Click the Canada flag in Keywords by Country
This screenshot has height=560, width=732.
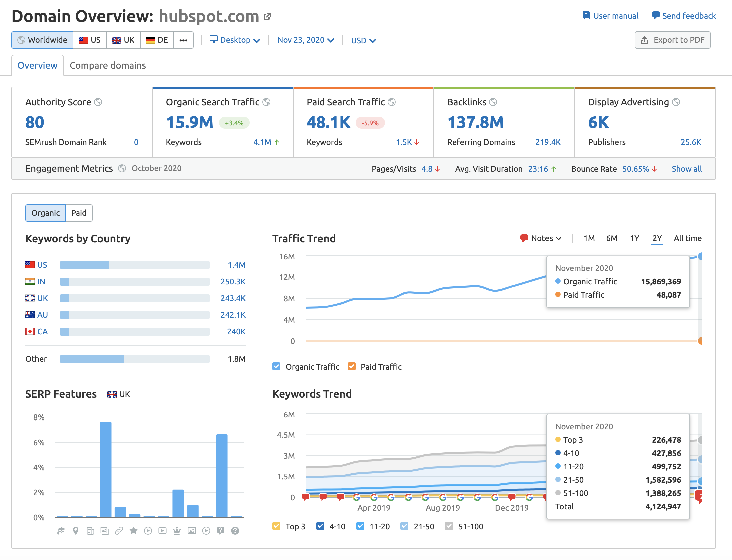pos(30,331)
